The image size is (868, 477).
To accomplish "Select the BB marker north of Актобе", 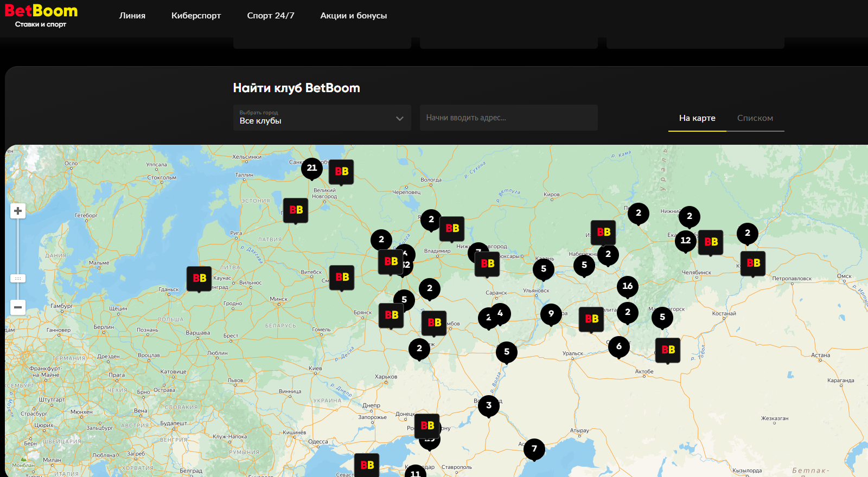I will (x=668, y=350).
